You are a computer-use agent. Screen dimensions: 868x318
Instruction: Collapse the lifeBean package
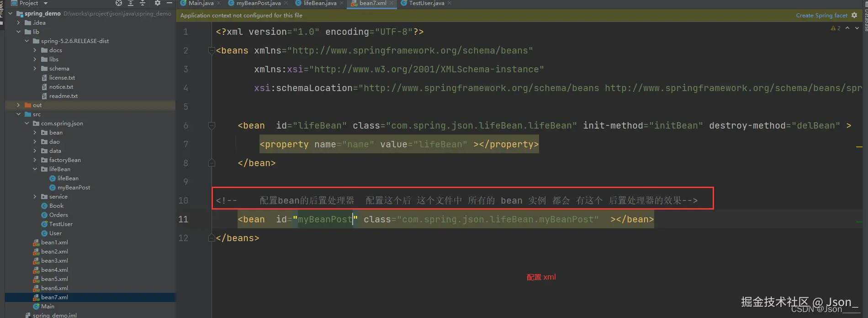35,169
